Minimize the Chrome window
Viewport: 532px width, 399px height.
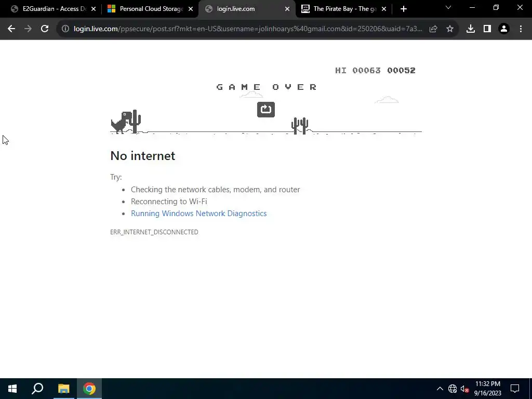(x=472, y=7)
